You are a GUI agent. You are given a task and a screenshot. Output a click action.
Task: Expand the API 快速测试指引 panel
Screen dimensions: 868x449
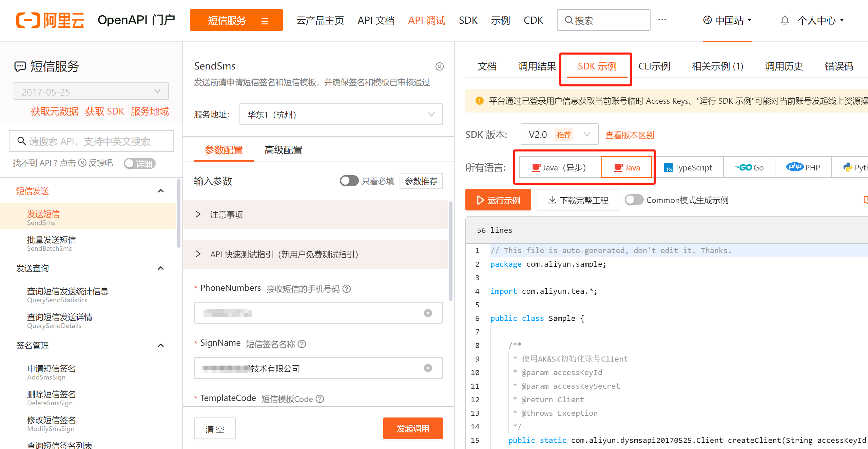(315, 254)
